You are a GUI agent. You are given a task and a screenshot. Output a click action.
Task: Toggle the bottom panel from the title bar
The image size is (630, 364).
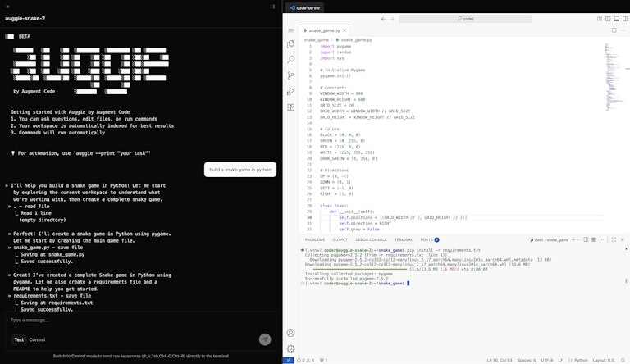click(x=616, y=19)
